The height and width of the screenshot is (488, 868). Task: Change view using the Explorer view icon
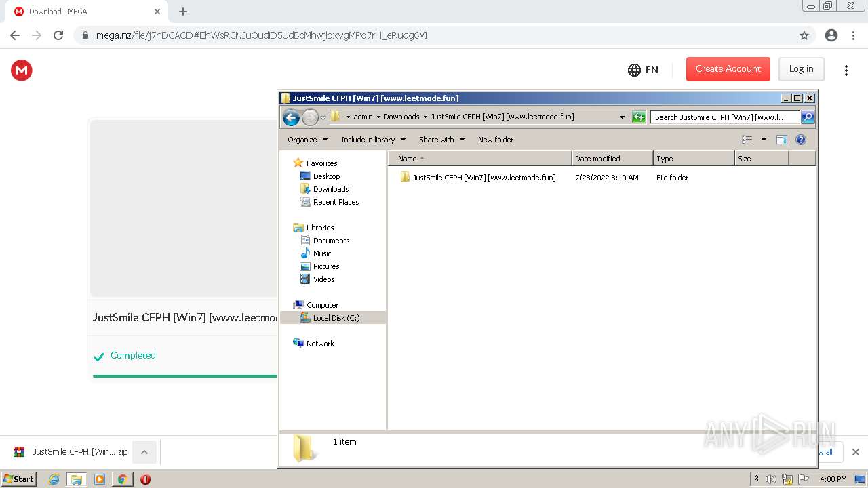point(747,140)
